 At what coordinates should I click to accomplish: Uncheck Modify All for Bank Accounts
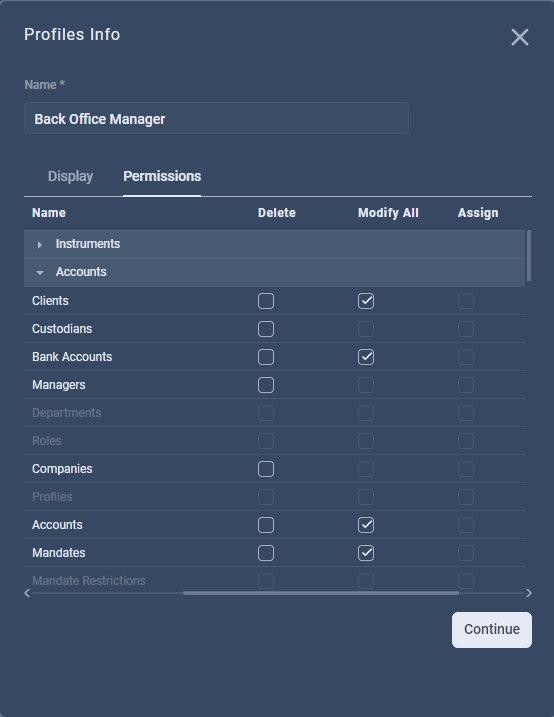(x=366, y=357)
